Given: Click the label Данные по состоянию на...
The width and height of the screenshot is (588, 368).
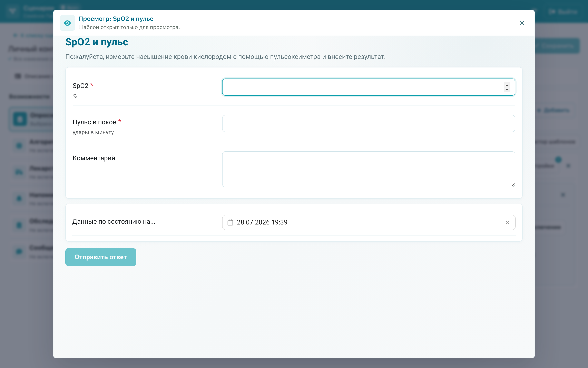Looking at the screenshot, I should [114, 221].
